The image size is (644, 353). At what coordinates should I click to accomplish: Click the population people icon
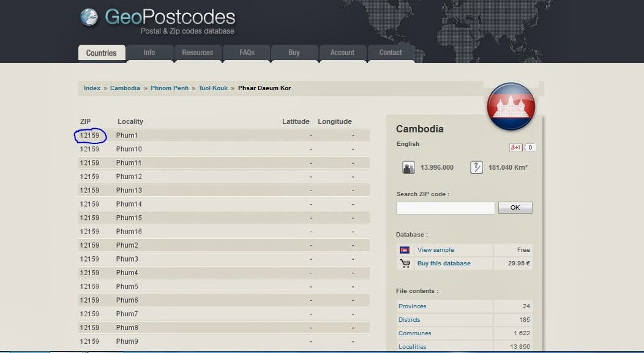[x=408, y=168]
